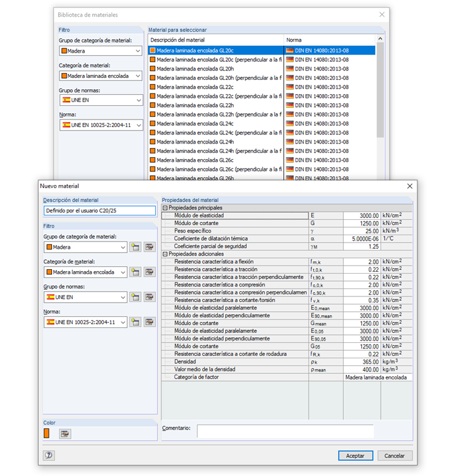Select Madera laminada encolada GL22h row
Screen dimensions: 470x476
[262, 105]
